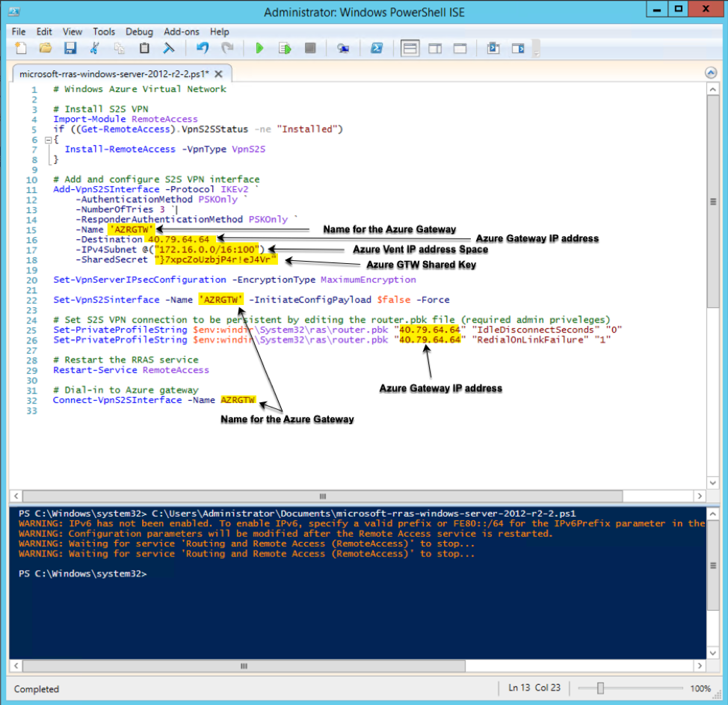Click Set-VpnServerIPsecConfiguration on line 20

(x=140, y=280)
